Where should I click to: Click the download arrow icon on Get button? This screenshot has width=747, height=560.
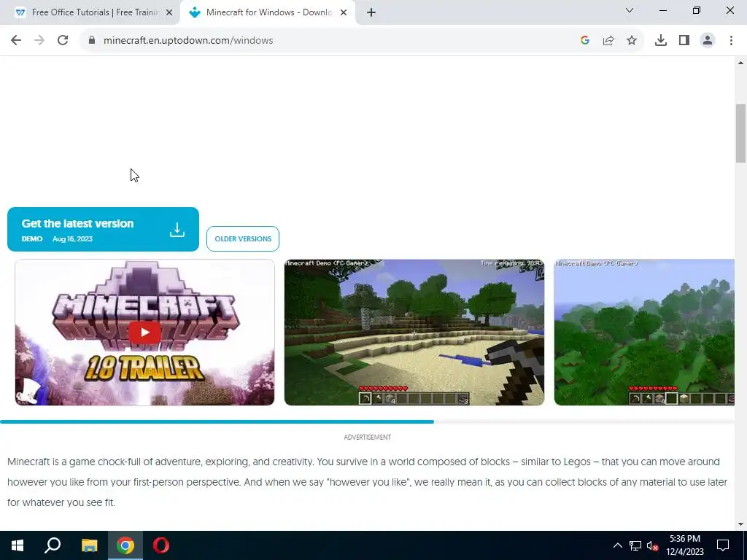[177, 230]
